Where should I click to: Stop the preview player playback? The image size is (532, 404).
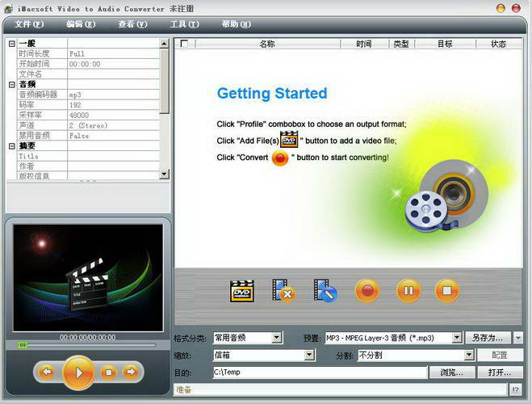[x=108, y=372]
